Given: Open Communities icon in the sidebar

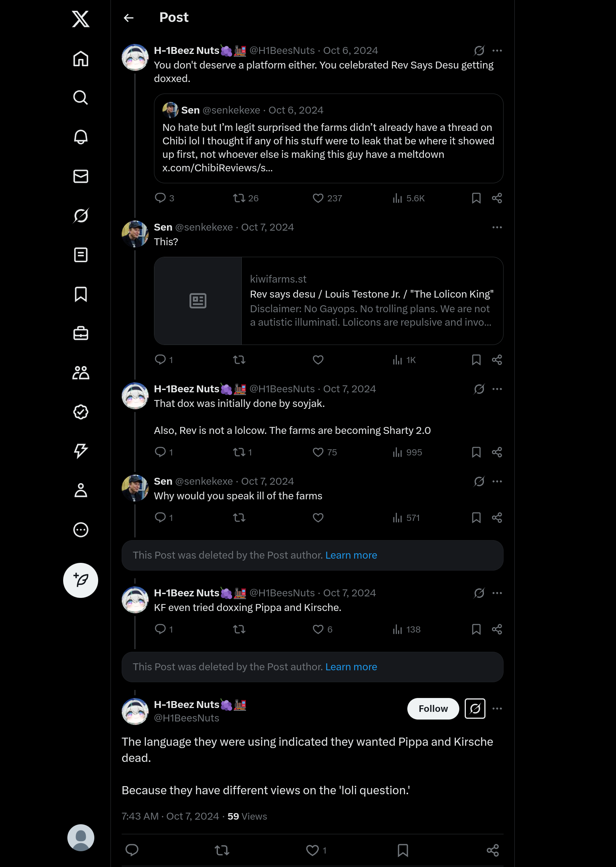Looking at the screenshot, I should (x=81, y=373).
